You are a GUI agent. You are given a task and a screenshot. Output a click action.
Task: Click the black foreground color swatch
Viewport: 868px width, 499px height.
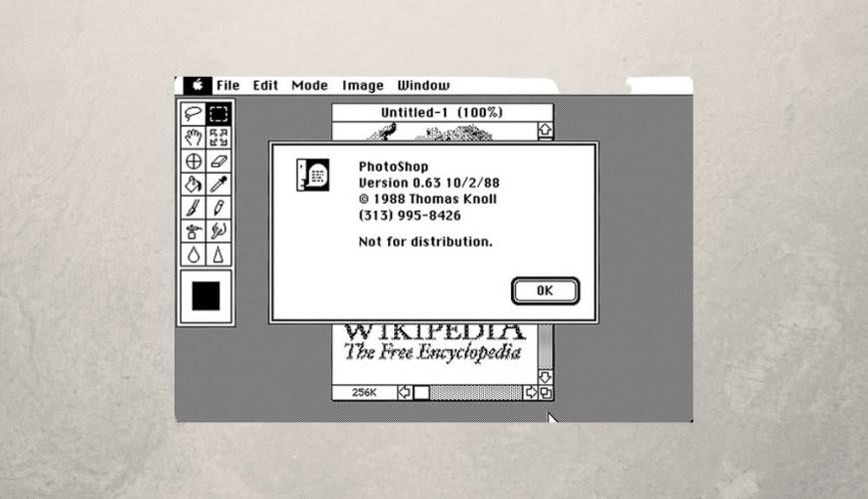point(206,295)
